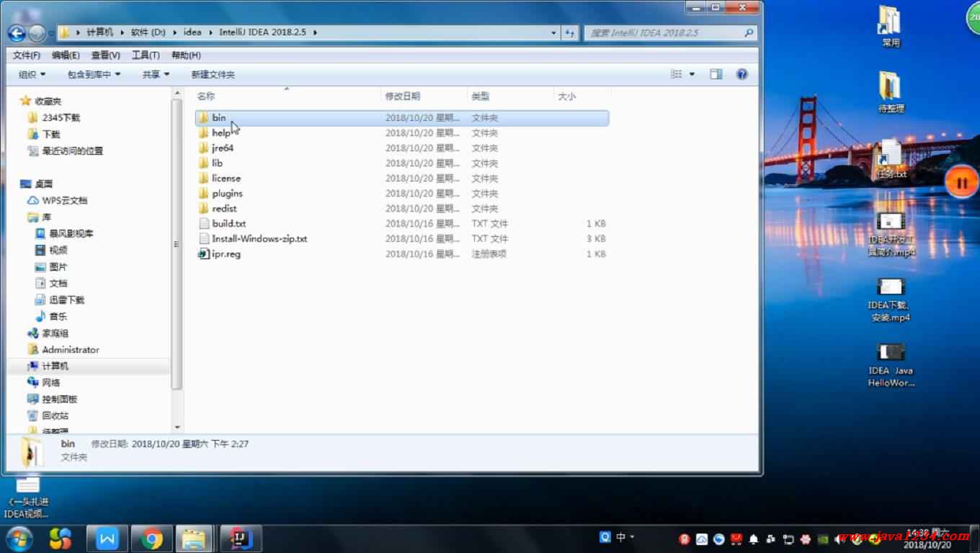Select the bin folder icon
Screen dimensions: 980x553
pos(204,117)
